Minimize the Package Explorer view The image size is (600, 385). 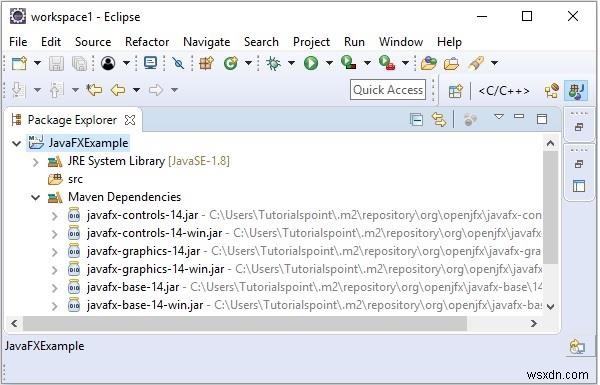point(519,117)
